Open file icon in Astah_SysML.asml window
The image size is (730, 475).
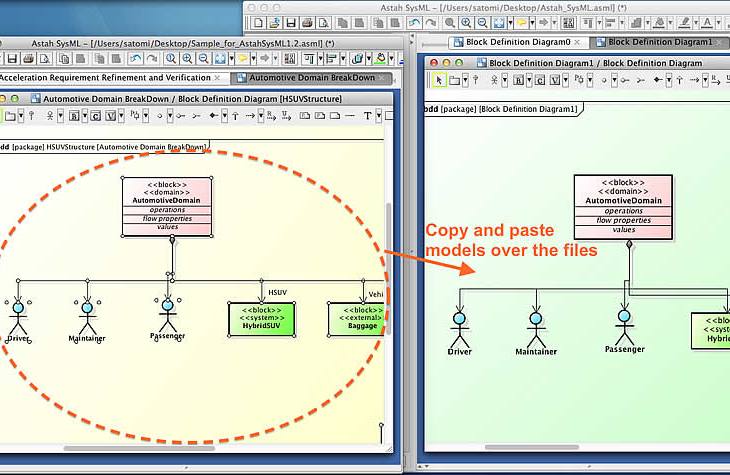coord(275,22)
